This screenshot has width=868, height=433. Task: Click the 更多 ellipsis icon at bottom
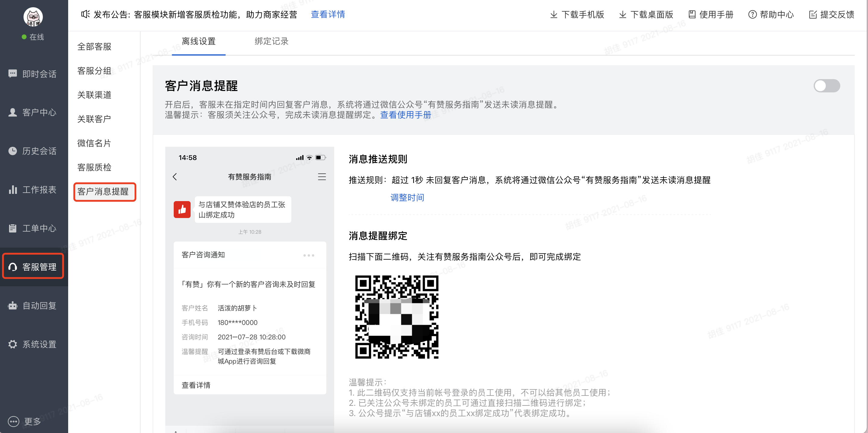click(14, 421)
